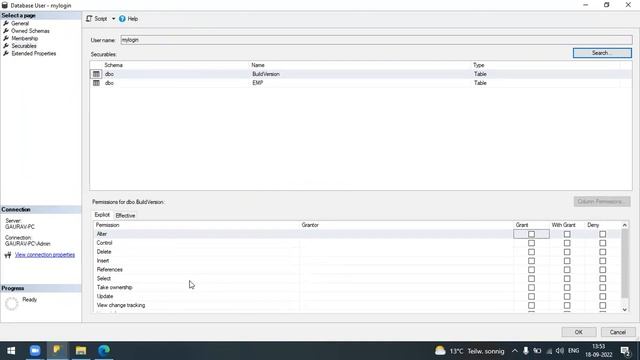Click the ENG language indicator
Screen dimensions: 640x360
coord(573,351)
